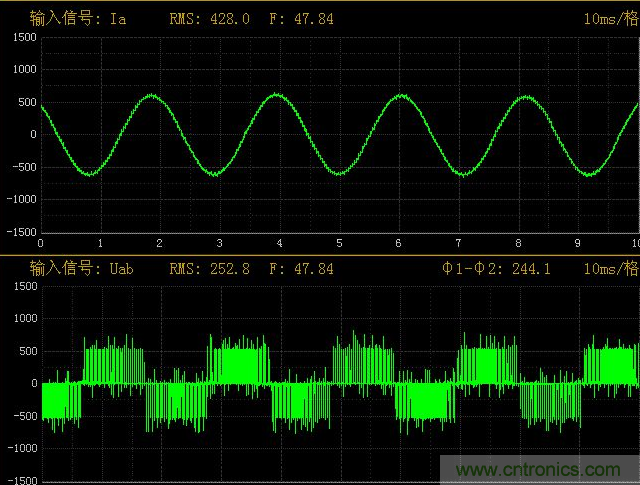Viewport: 640px width, 485px height.
Task: Click the x-axis tick label 5
Action: [x=339, y=243]
